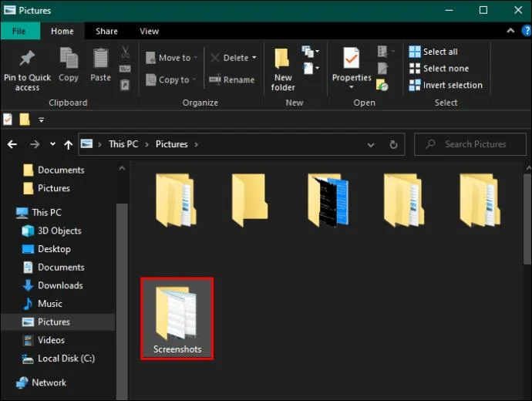
Task: Click the Copy path icon
Action: click(x=125, y=69)
